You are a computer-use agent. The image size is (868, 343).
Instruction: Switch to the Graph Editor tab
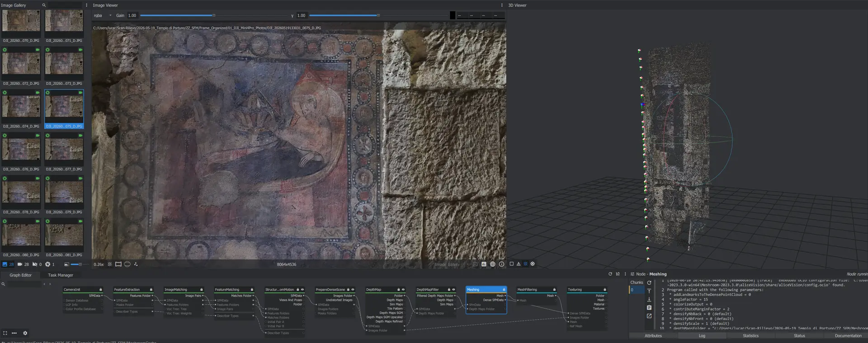coord(21,275)
